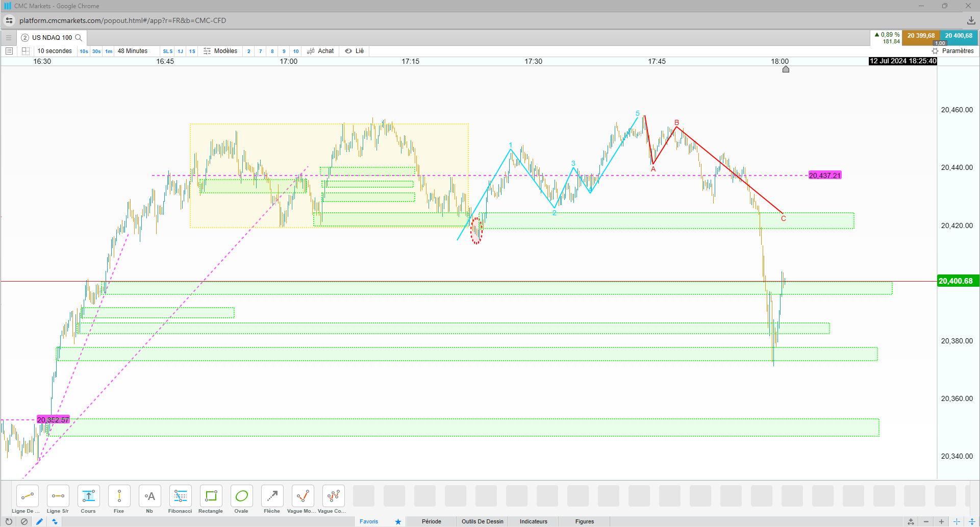Toggle the 30s interval shortcut
Screen dimensions: 980x527
pos(96,51)
